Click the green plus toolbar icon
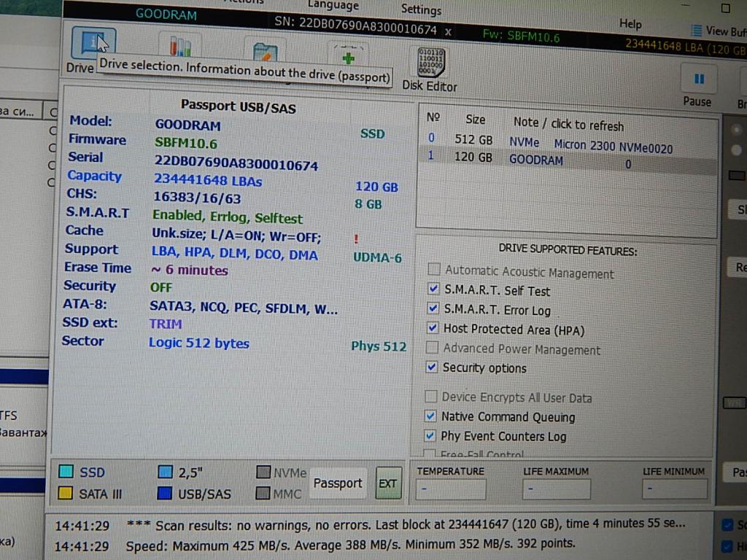747x560 pixels. pos(349,57)
